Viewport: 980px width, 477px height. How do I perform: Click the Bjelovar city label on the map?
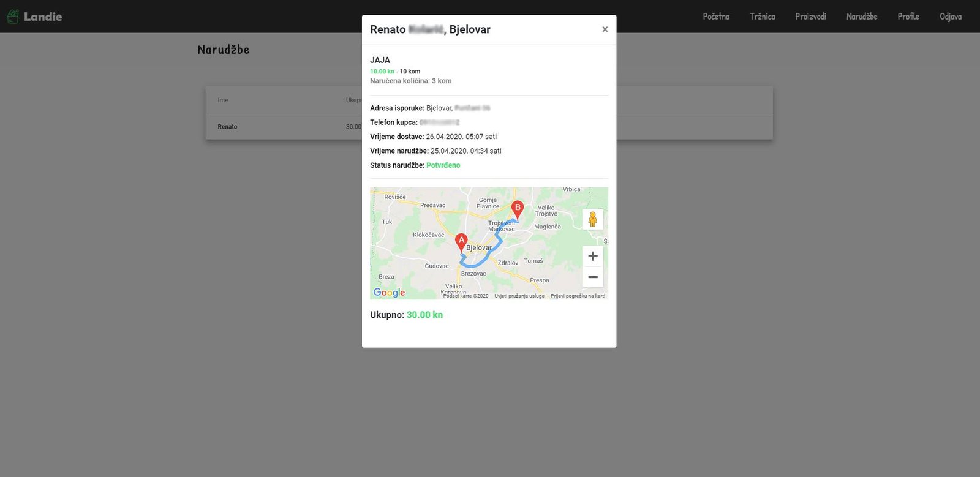point(479,248)
